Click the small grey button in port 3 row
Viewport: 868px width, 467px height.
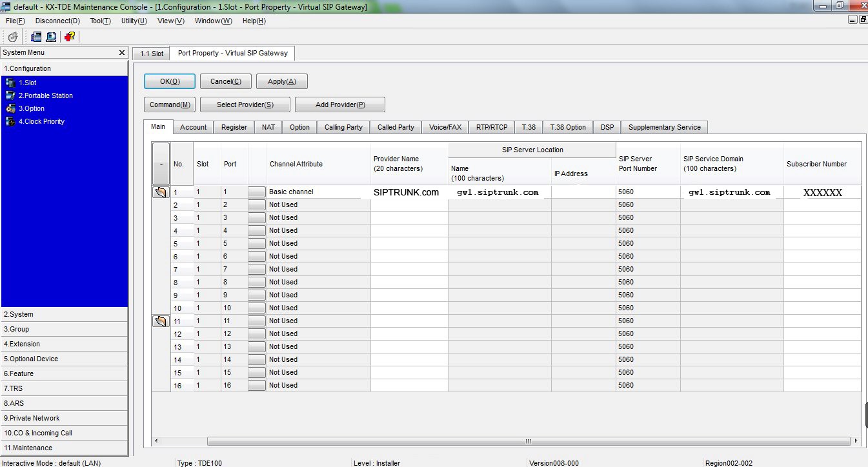click(x=257, y=218)
